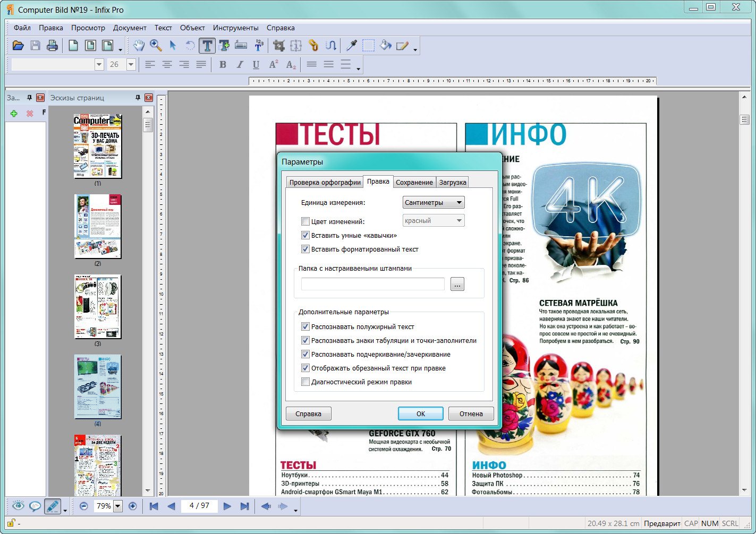Open the Файл menu

tap(22, 28)
